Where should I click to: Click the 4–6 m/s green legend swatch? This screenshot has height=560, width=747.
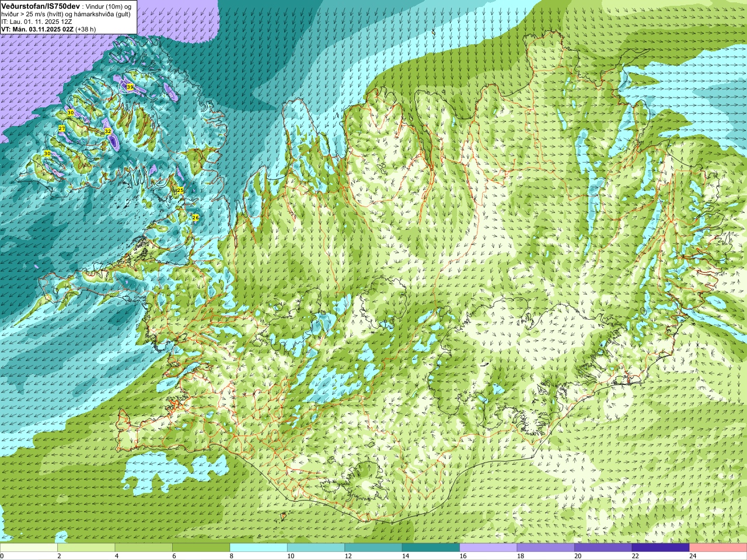144,548
